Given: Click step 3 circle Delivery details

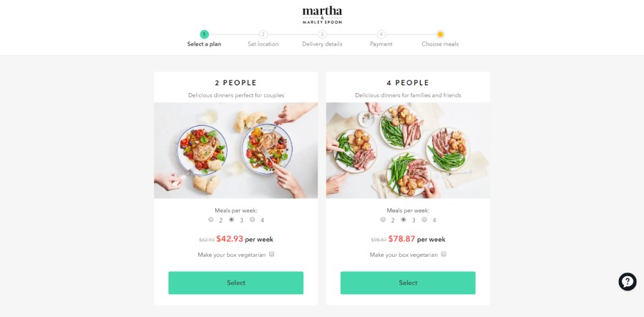Looking at the screenshot, I should coord(323,34).
